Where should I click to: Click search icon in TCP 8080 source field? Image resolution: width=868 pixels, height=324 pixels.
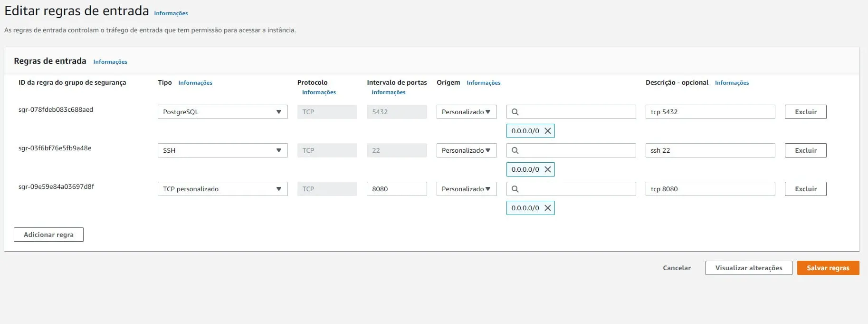pos(515,189)
